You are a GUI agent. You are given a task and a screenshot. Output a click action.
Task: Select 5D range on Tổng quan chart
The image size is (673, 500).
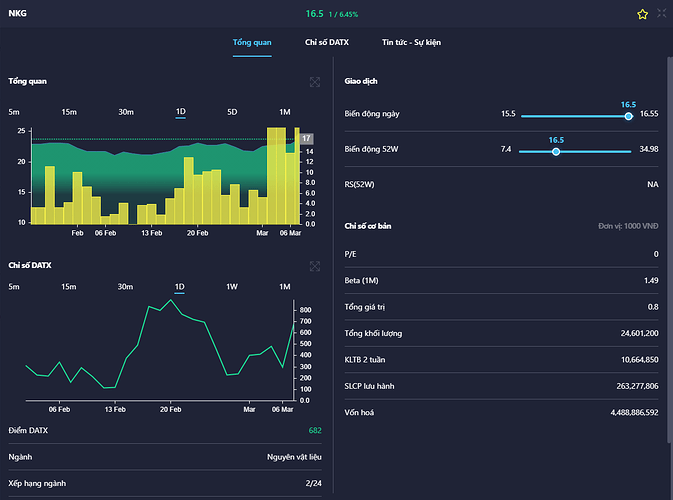point(232,112)
